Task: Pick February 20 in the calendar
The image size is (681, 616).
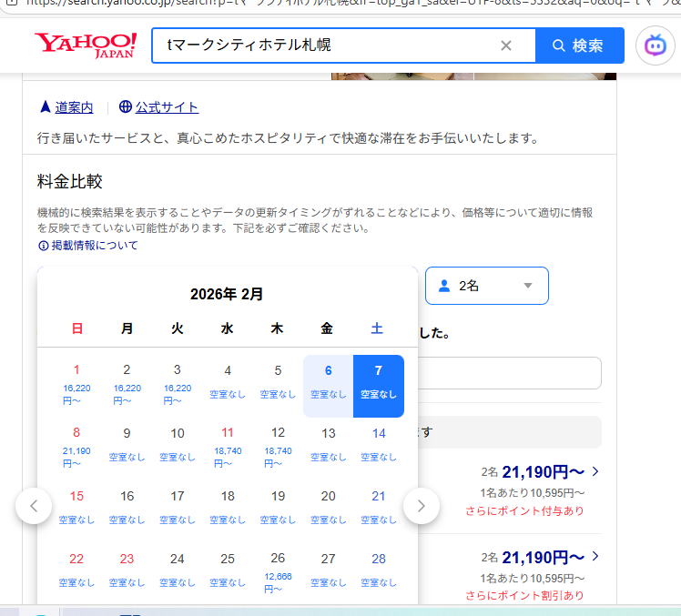Action: coord(329,511)
